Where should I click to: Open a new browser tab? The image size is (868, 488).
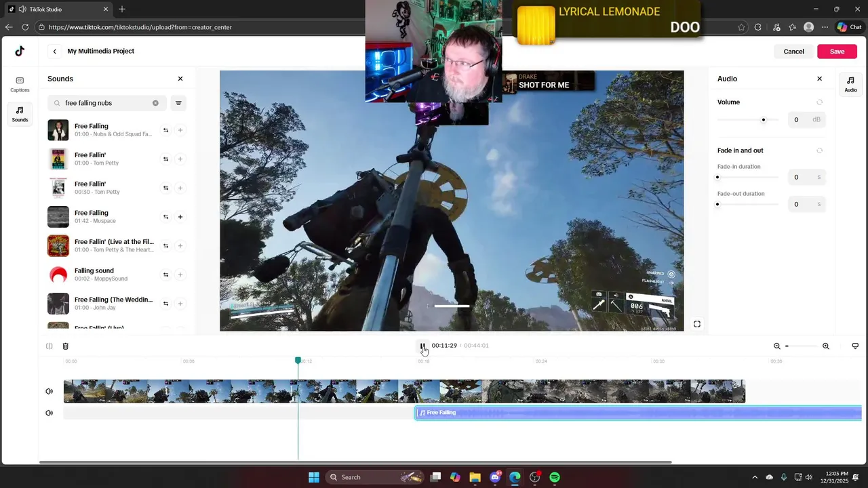click(x=122, y=9)
